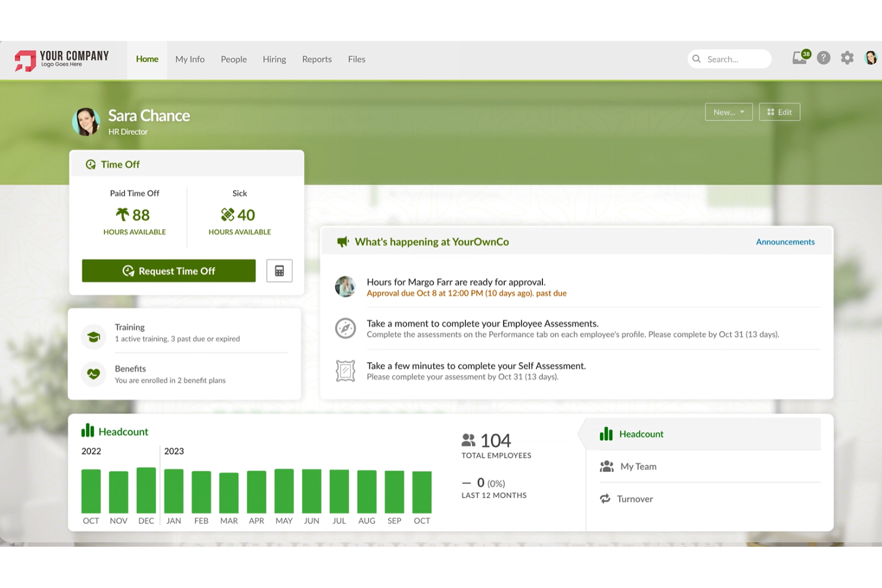Open the Announcements link
The height and width of the screenshot is (588, 882).
point(785,242)
